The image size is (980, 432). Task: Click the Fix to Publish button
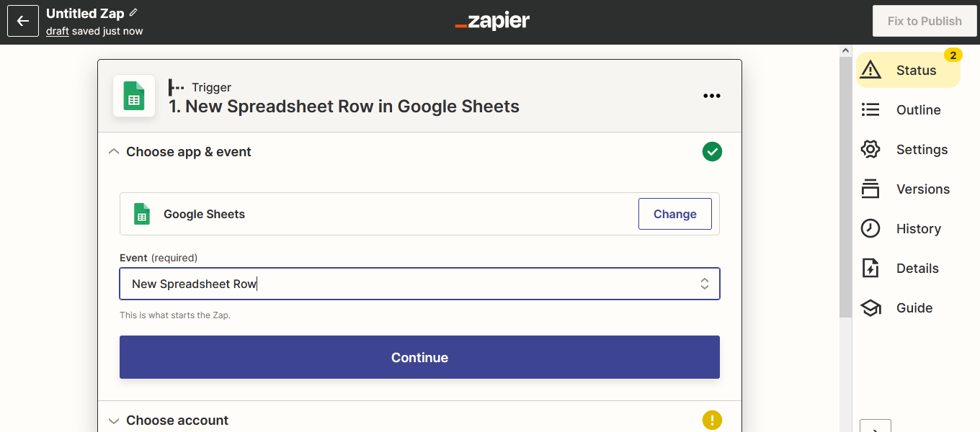(x=924, y=22)
